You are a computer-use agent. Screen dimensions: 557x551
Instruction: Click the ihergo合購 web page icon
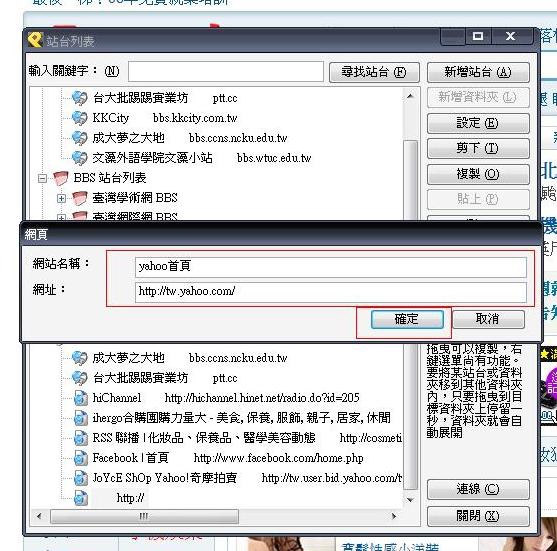[81, 418]
